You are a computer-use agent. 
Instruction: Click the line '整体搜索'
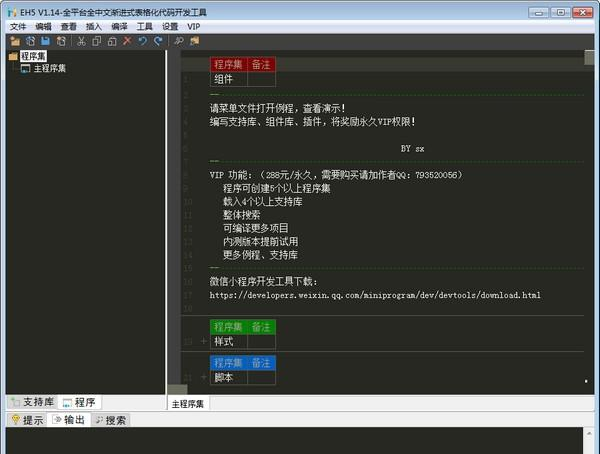tap(241, 215)
